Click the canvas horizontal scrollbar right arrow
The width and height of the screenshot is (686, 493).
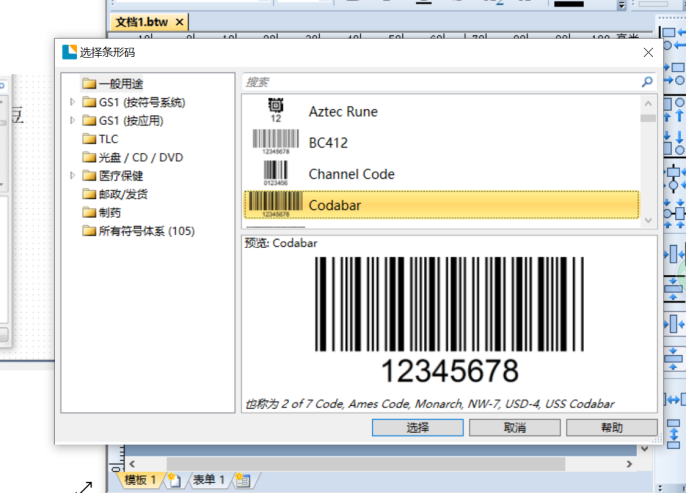coord(629,464)
